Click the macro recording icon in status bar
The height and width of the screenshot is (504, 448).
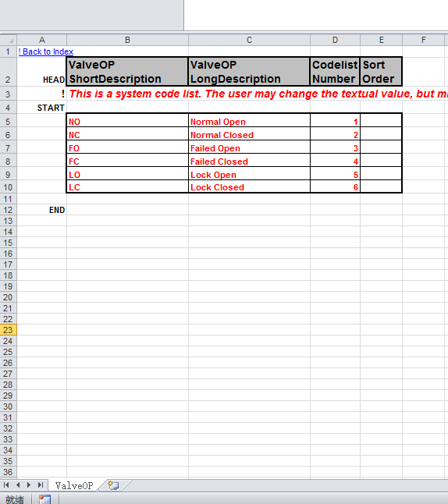(44, 499)
